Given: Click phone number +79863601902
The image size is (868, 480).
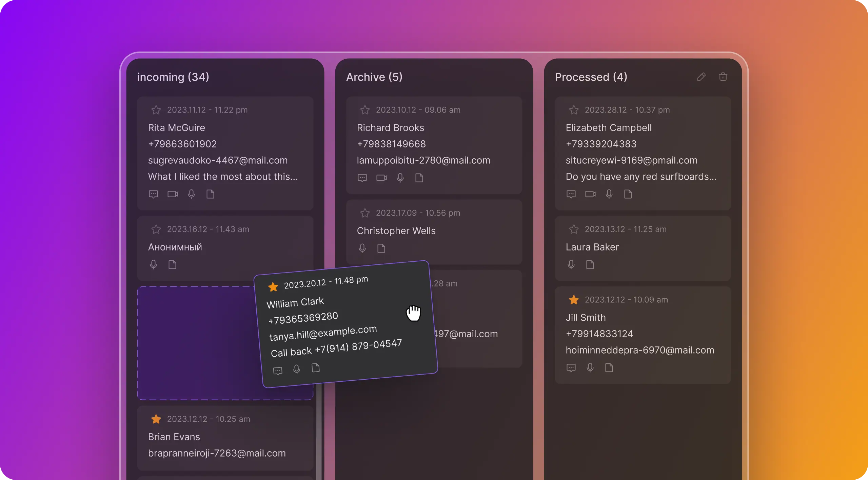Looking at the screenshot, I should (x=182, y=144).
